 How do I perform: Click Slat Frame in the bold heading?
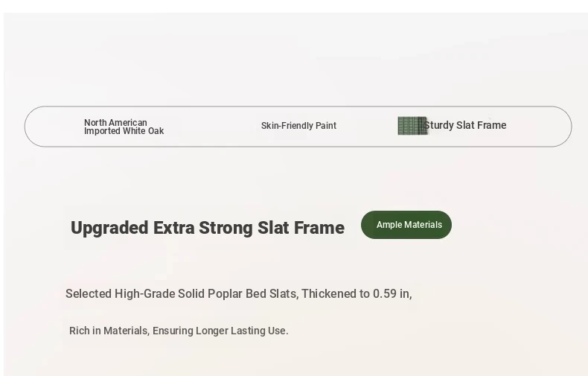301,228
